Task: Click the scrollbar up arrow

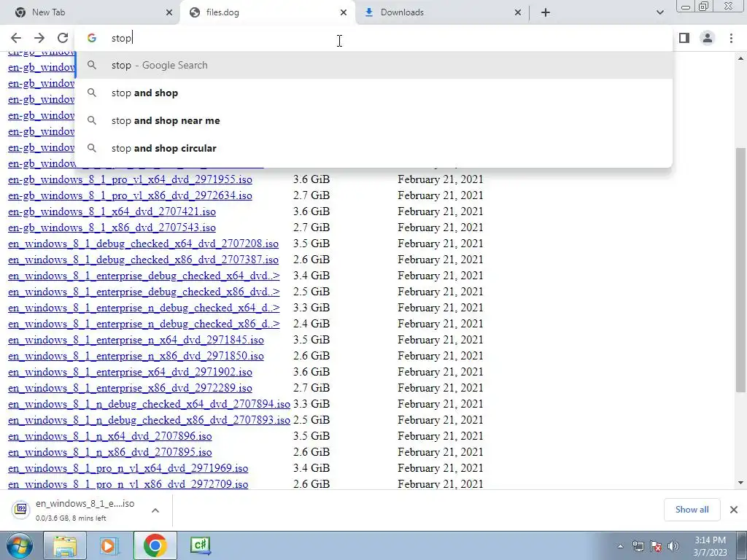Action: (x=741, y=58)
